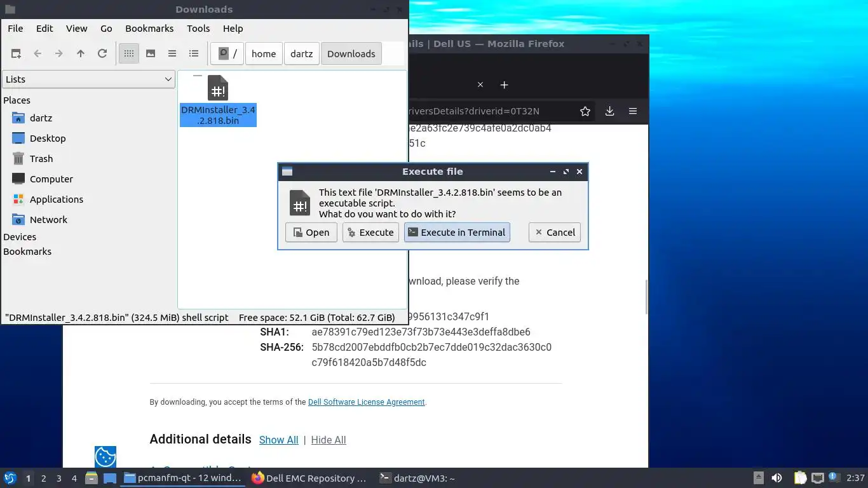868x488 pixels.
Task: Open dartz home folder in Places
Action: coord(41,118)
